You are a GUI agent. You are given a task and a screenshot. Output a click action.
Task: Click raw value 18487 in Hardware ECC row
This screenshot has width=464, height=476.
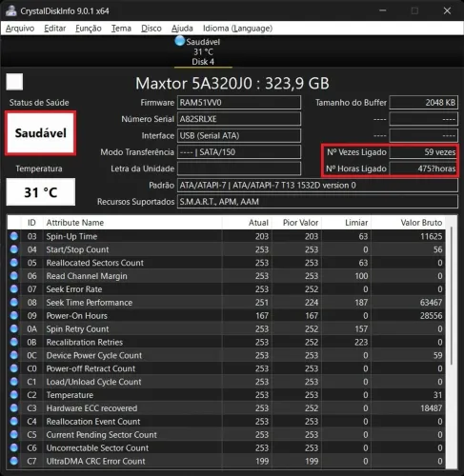431,408
